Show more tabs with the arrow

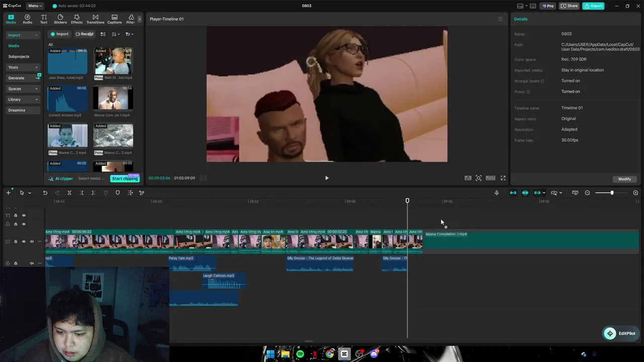click(x=139, y=19)
